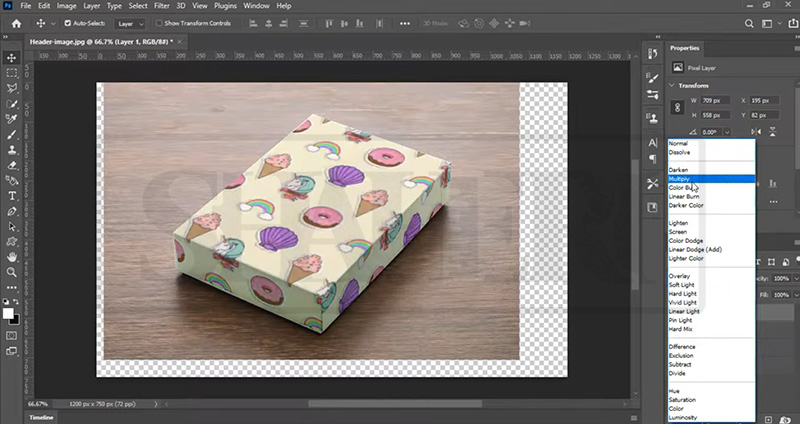Viewport: 800px width, 424px height.
Task: Pick the Brush tool
Action: pos(12,133)
